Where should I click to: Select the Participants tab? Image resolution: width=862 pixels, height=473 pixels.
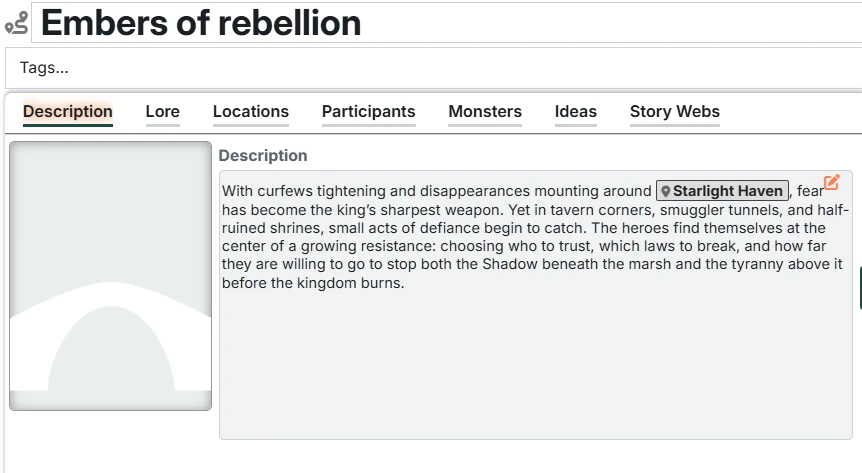[x=368, y=112]
